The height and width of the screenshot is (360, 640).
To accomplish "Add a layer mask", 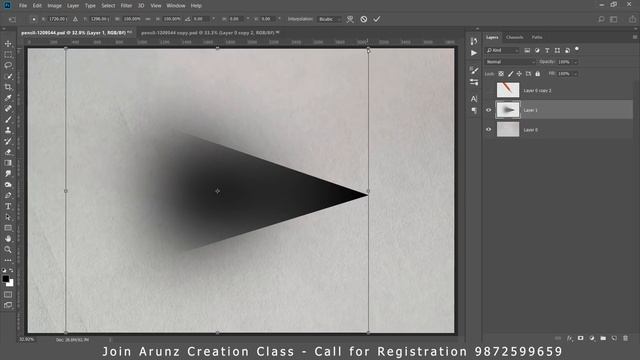I will tap(580, 338).
